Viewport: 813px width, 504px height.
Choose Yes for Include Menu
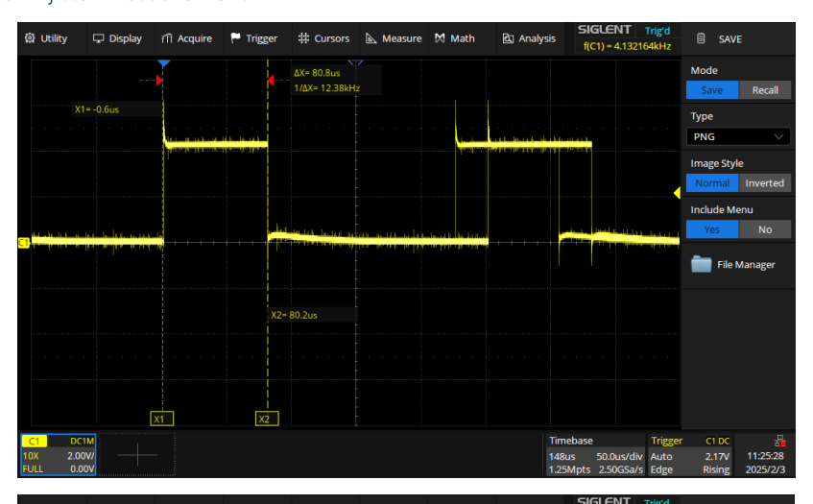click(712, 229)
